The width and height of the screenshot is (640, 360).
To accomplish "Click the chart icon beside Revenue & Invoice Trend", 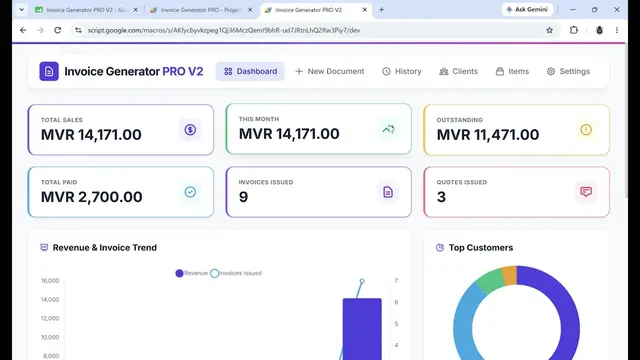I will 44,248.
